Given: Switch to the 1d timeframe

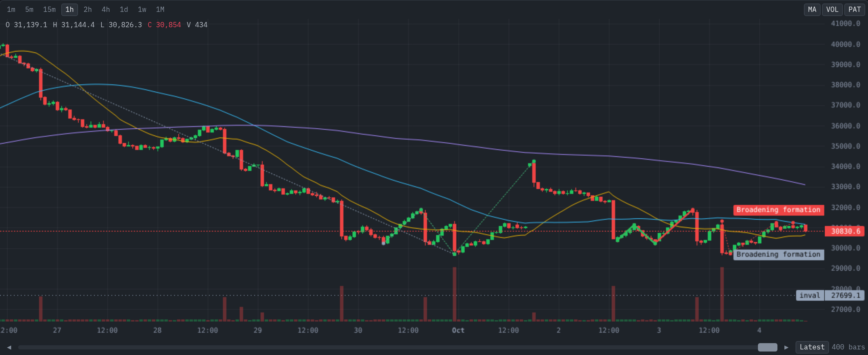Looking at the screenshot, I should pos(124,9).
